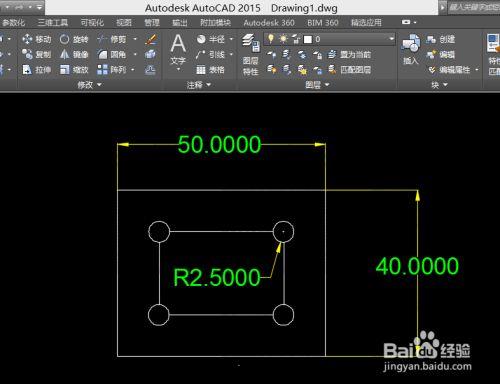Click the Make Current (置为当前) button
Screen dimensions: 500x384
coord(349,54)
